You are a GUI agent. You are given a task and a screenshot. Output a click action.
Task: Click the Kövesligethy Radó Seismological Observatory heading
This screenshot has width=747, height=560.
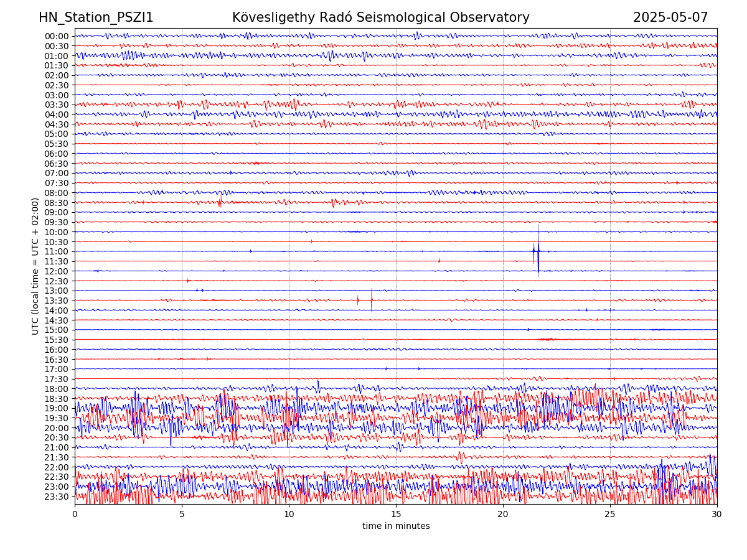380,17
